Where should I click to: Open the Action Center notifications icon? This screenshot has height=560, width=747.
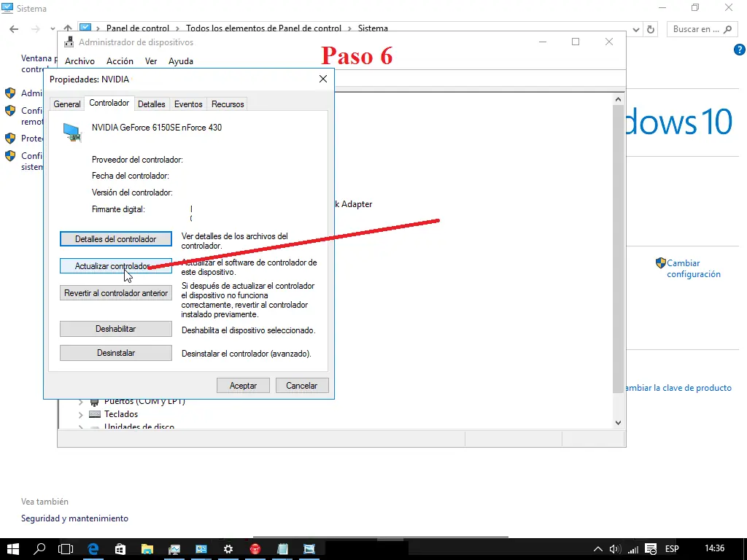(x=651, y=549)
